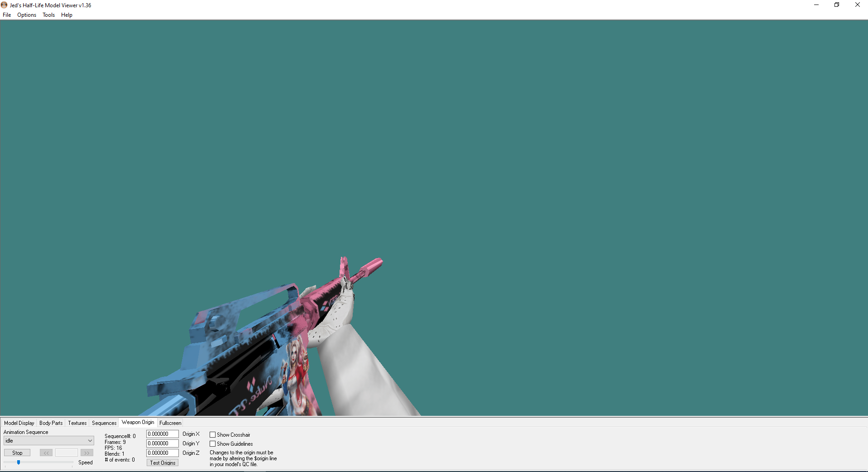Step to previous frame button

[46, 453]
